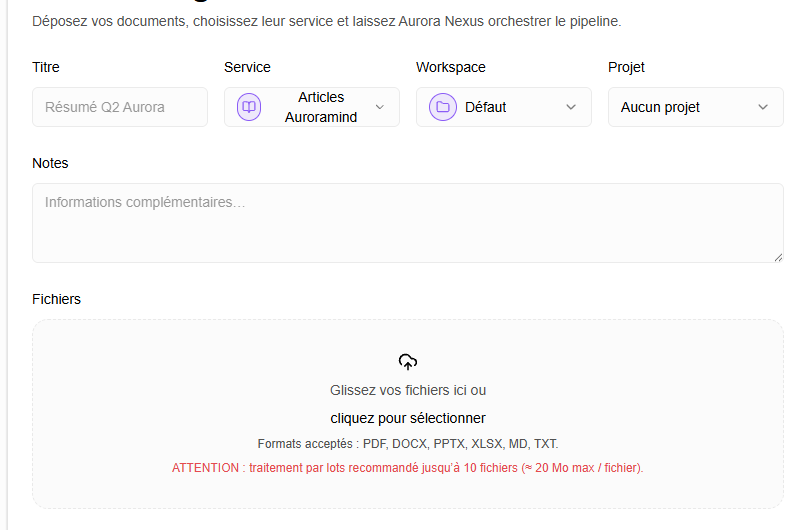Grab the Notes textarea resize handle
Screen dimensions: 800x530
pyautogui.click(x=778, y=258)
